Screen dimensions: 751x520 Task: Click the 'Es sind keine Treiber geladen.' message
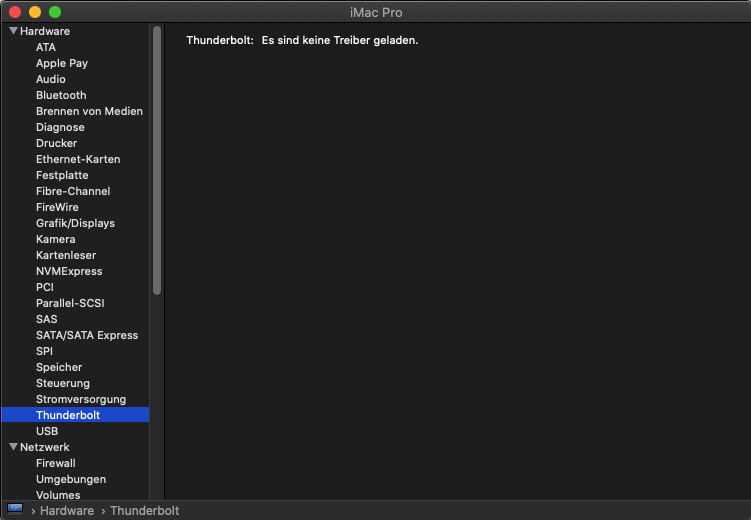[340, 40]
